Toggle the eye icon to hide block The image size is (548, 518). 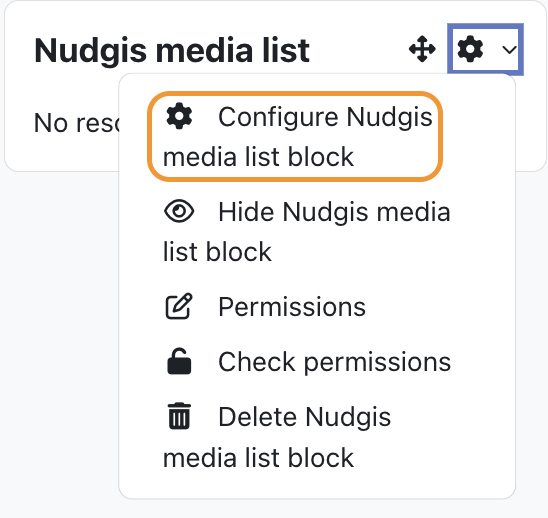179,211
